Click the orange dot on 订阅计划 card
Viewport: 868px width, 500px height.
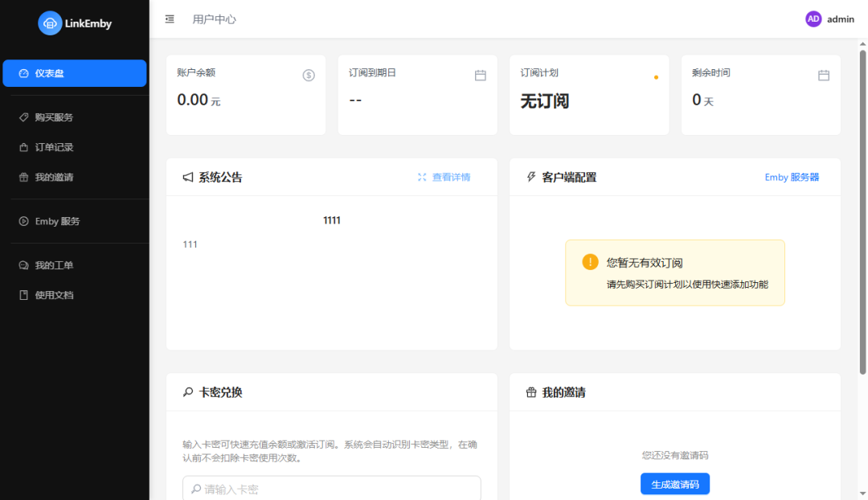point(656,77)
